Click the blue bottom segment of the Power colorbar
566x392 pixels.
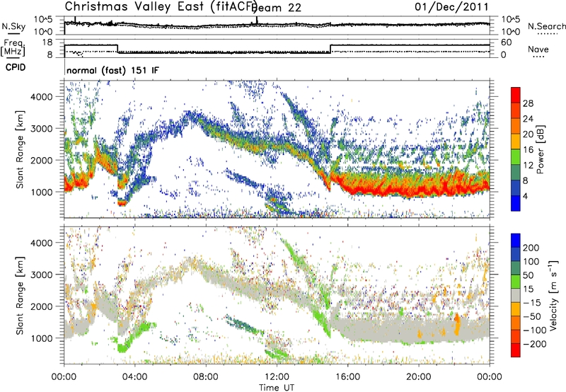point(516,203)
